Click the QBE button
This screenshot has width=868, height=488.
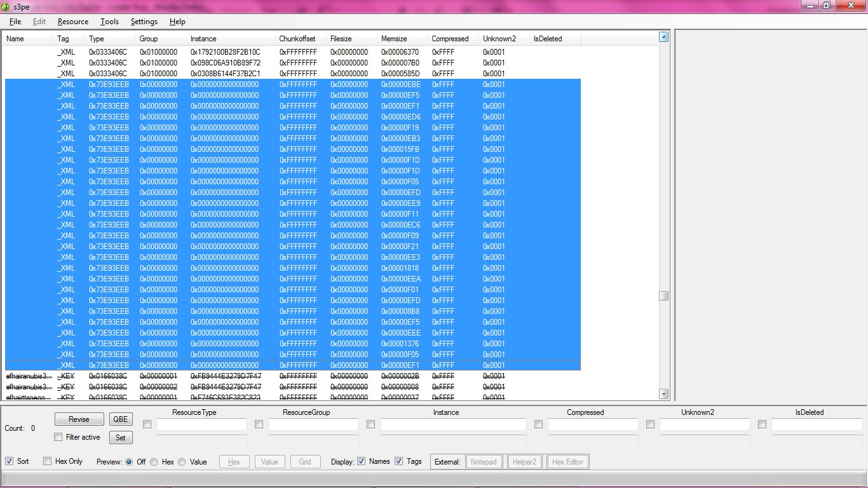(121, 419)
